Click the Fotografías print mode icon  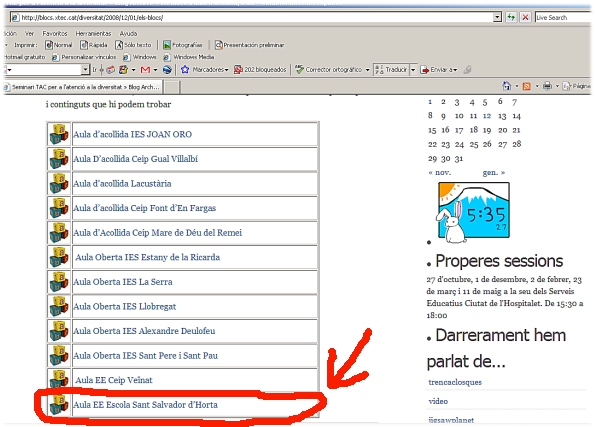tap(167, 45)
